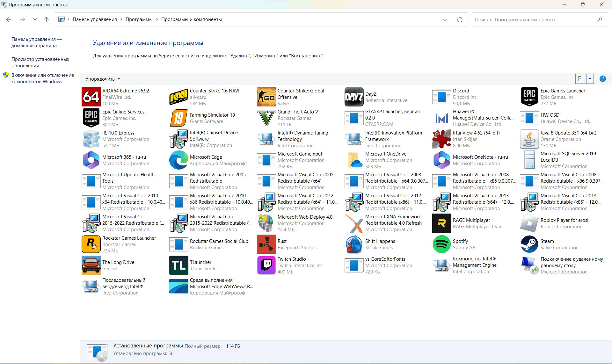Click The Long Drive car icon
The image size is (612, 364).
91,265
